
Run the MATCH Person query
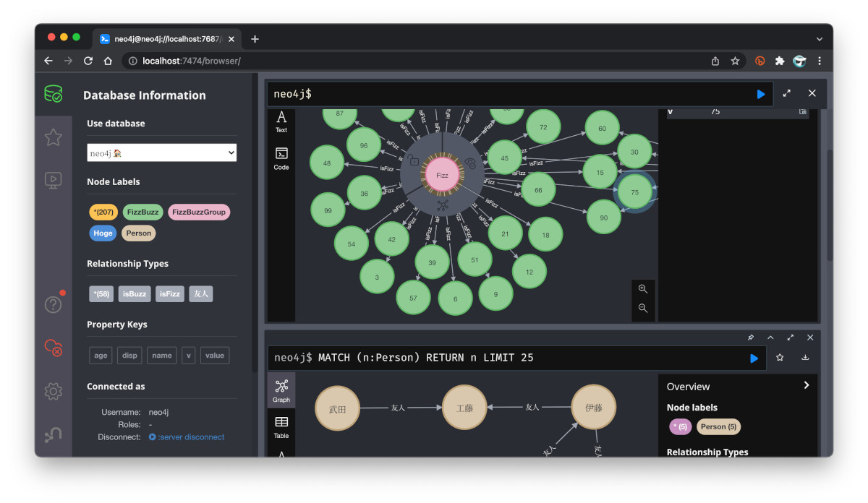point(754,358)
